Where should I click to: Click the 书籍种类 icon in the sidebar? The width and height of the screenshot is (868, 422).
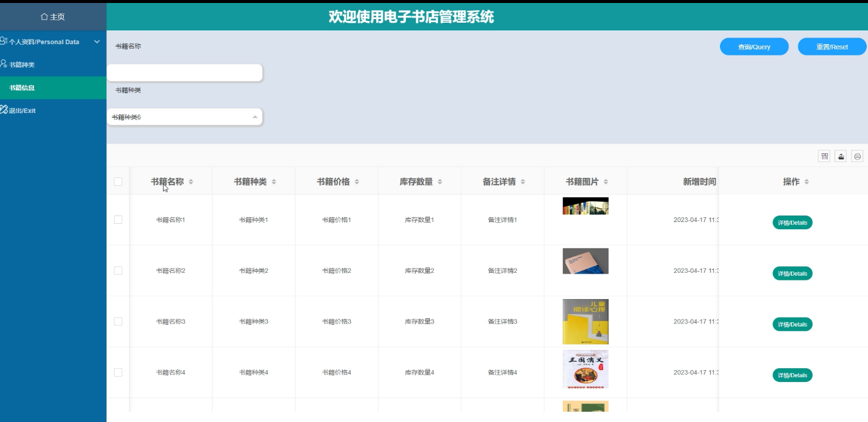coord(5,64)
